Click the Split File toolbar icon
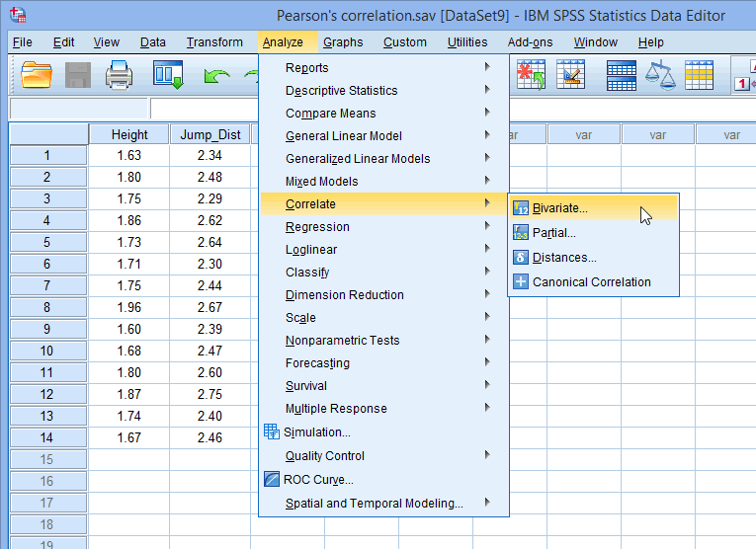Image resolution: width=756 pixels, height=549 pixels. click(622, 74)
